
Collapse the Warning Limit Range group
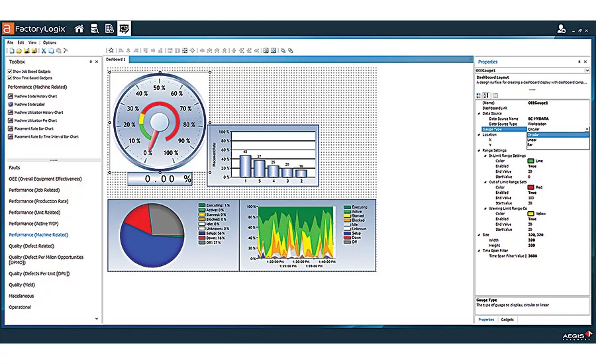tap(485, 208)
